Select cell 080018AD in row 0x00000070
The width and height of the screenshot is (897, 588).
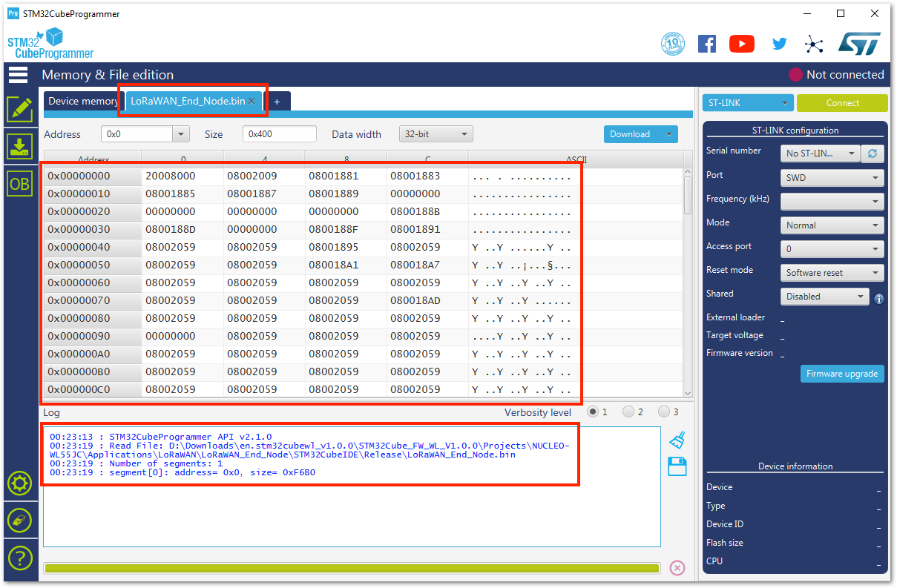coord(427,301)
